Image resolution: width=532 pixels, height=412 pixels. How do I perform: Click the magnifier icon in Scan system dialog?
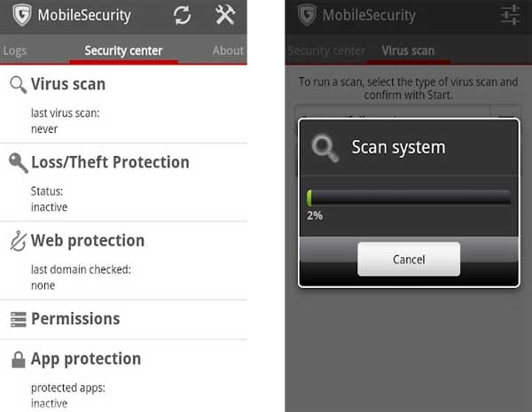(325, 148)
